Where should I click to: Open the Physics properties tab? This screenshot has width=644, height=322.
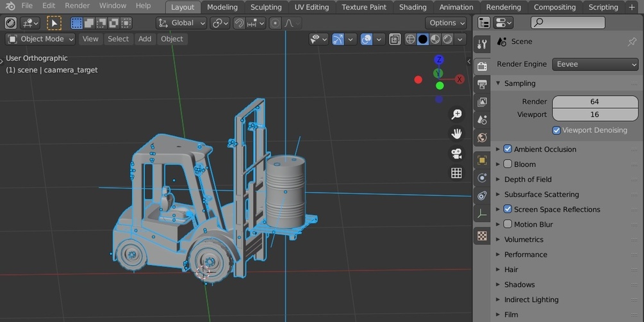[482, 178]
